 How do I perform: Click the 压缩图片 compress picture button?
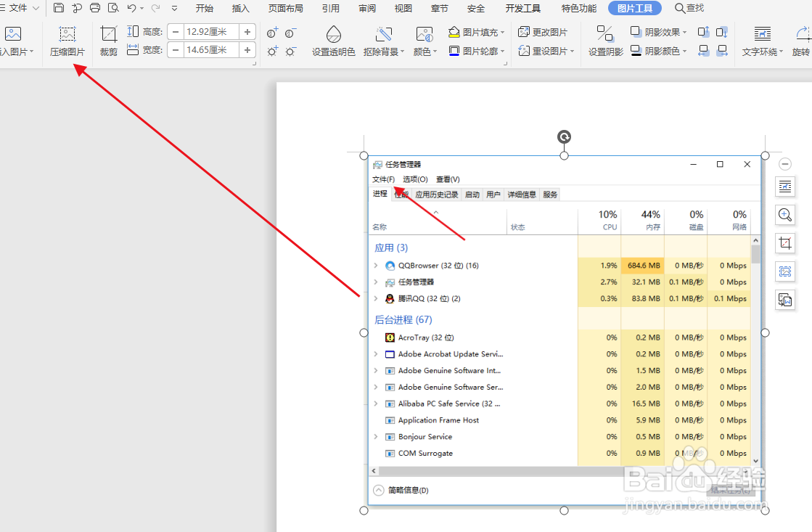coord(67,41)
